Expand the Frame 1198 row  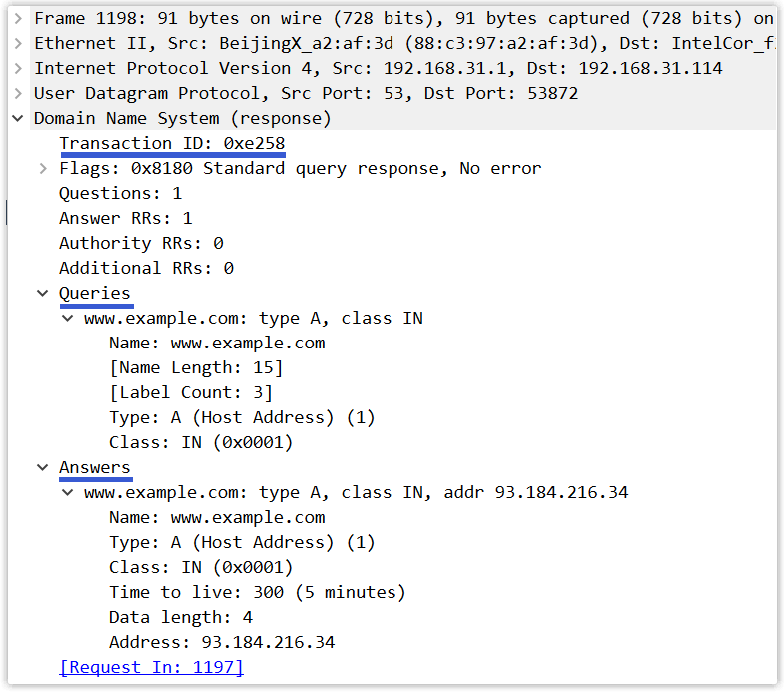click(x=19, y=19)
